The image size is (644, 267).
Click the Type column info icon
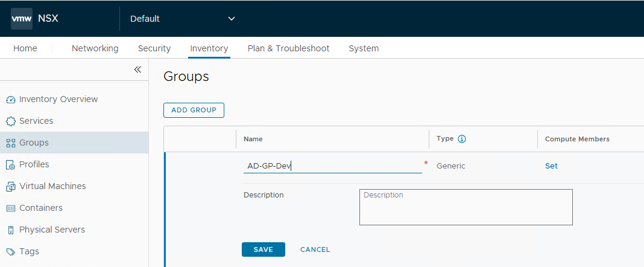pyautogui.click(x=462, y=139)
